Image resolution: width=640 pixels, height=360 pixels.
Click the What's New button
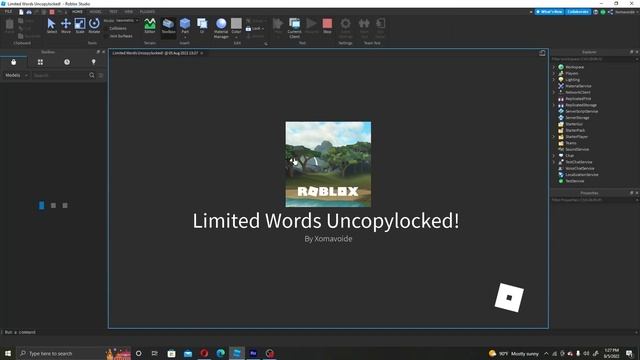(x=549, y=12)
